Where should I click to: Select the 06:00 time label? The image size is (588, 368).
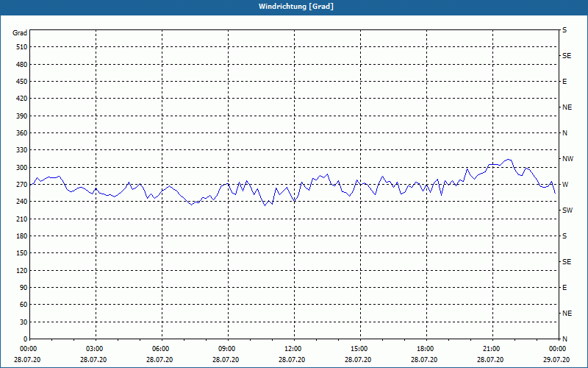point(162,349)
